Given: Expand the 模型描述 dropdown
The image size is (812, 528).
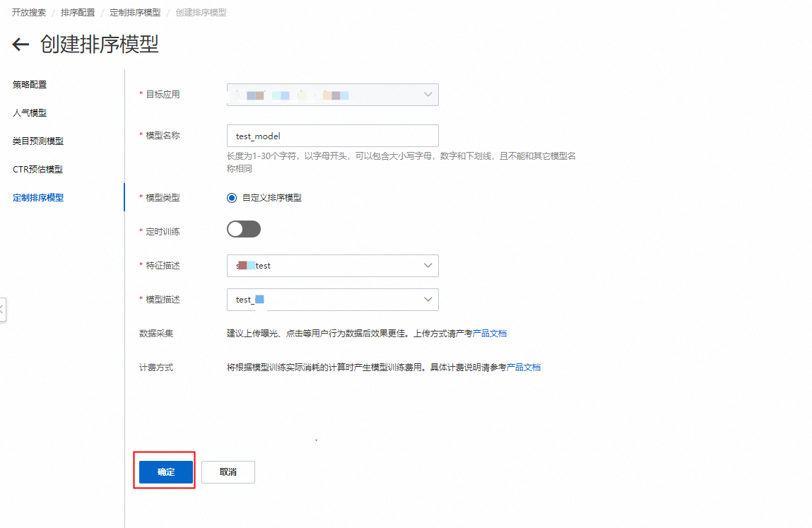Looking at the screenshot, I should click(332, 300).
